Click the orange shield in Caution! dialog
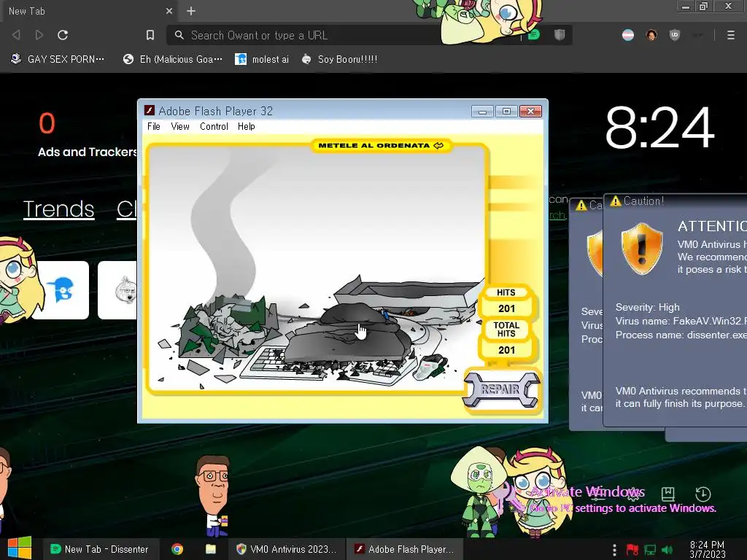The height and width of the screenshot is (560, 747). click(642, 249)
